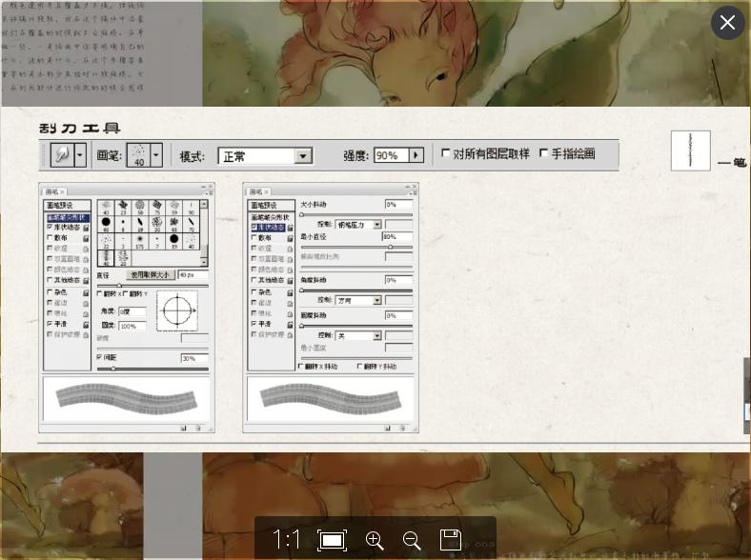The width and height of the screenshot is (751, 560).
Task: Enable 翻转 X 抖动 checkbox
Action: pos(301,366)
